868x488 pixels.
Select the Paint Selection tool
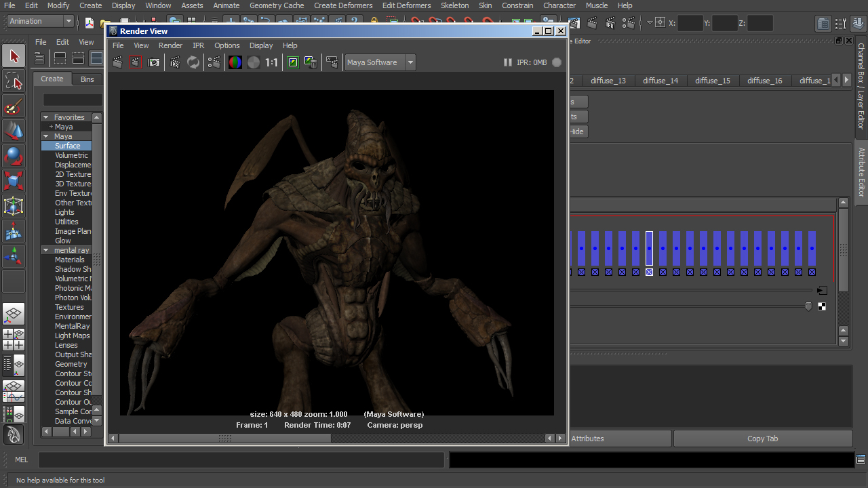14,107
